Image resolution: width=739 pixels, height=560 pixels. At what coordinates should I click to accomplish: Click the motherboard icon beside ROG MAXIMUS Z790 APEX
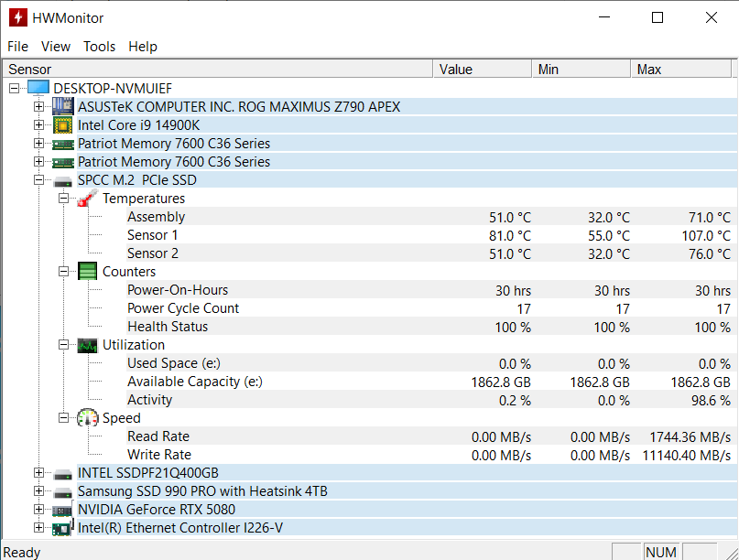[x=62, y=107]
